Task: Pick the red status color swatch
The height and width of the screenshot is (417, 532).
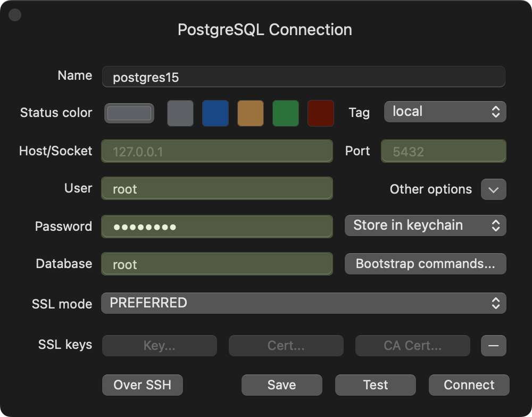Action: point(321,113)
